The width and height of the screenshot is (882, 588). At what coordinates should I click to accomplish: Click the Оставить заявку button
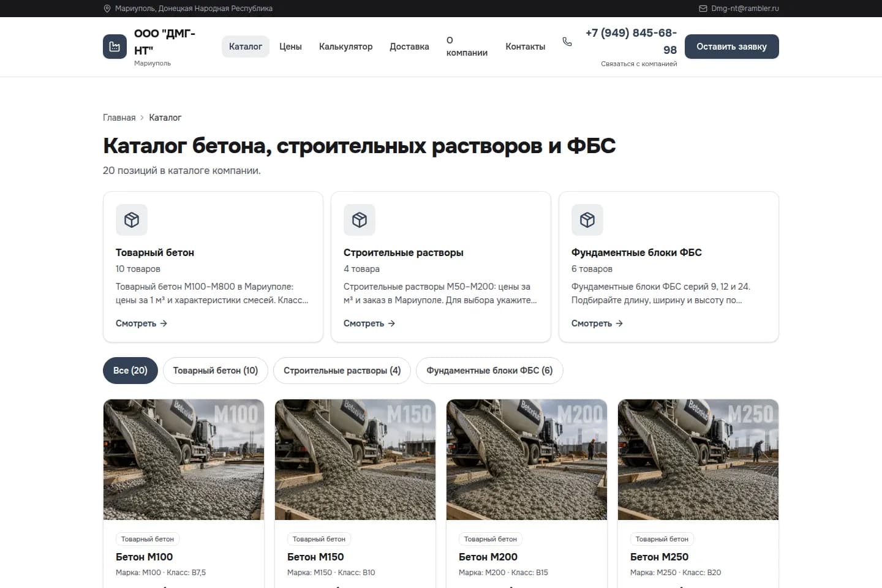point(731,47)
